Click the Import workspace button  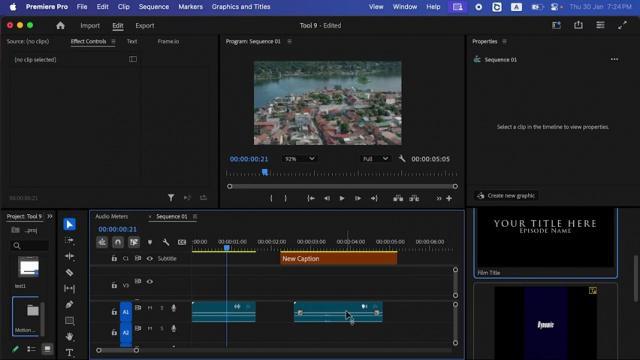pyautogui.click(x=90, y=25)
